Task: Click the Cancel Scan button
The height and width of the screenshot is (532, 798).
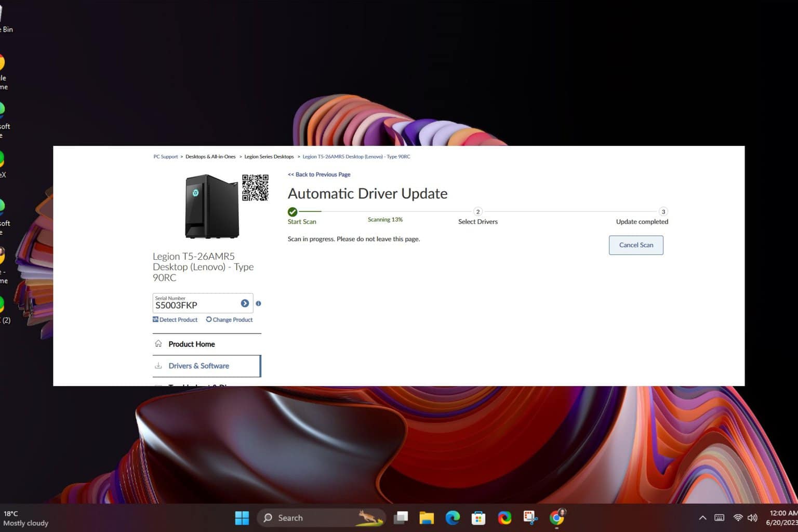Action: point(636,245)
